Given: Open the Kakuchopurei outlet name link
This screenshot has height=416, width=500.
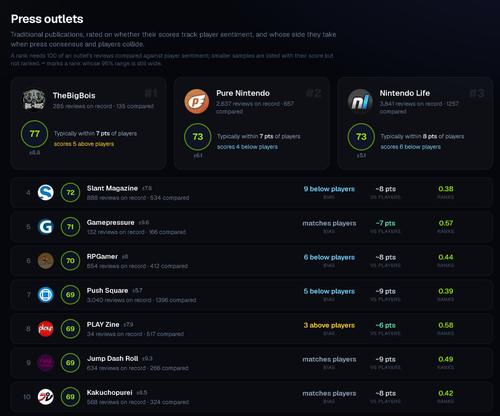Looking at the screenshot, I should pyautogui.click(x=109, y=393).
